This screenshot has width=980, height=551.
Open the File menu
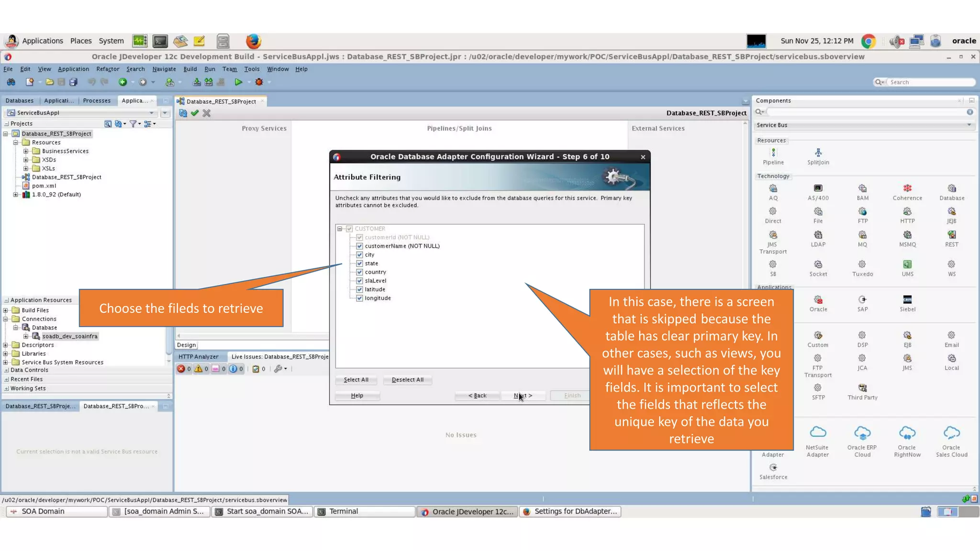pyautogui.click(x=8, y=69)
